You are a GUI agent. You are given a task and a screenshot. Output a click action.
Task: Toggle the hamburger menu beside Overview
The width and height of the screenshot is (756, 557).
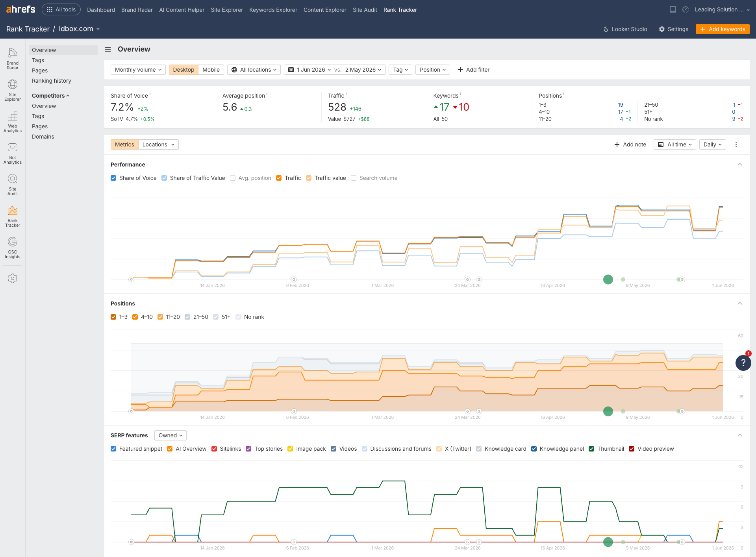click(x=108, y=49)
